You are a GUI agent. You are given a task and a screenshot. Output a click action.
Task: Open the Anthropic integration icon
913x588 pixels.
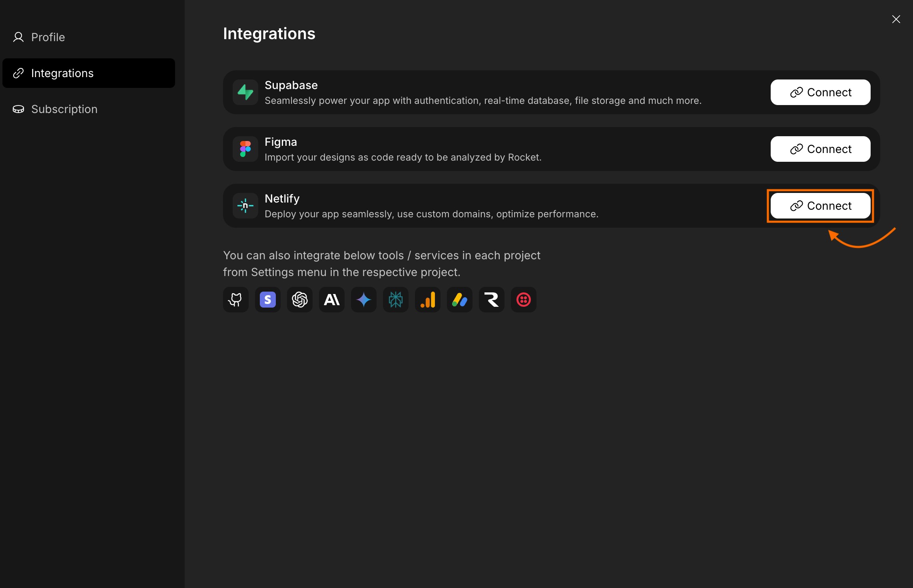[x=331, y=300]
